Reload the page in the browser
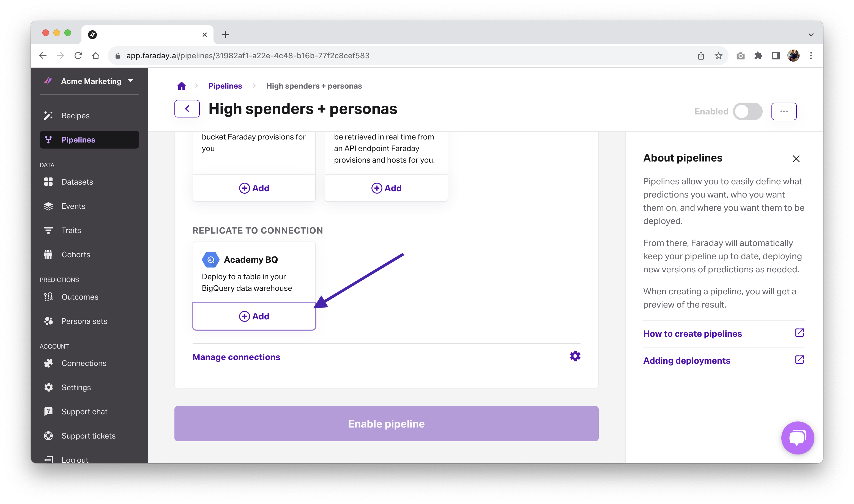The width and height of the screenshot is (854, 504). (x=78, y=56)
